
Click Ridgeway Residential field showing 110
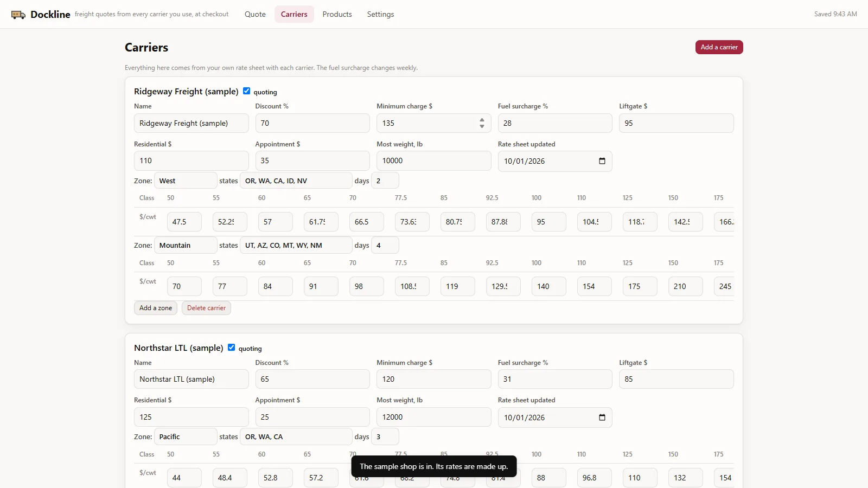(x=191, y=160)
